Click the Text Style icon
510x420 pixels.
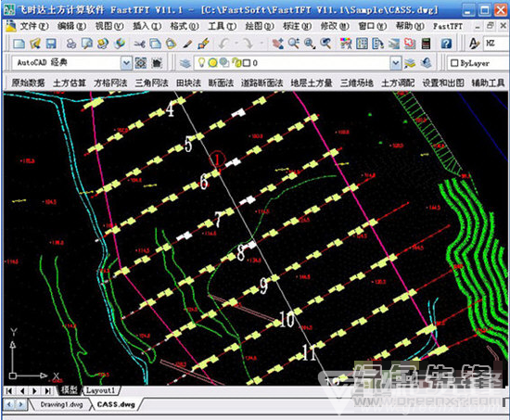pyautogui.click(x=474, y=44)
